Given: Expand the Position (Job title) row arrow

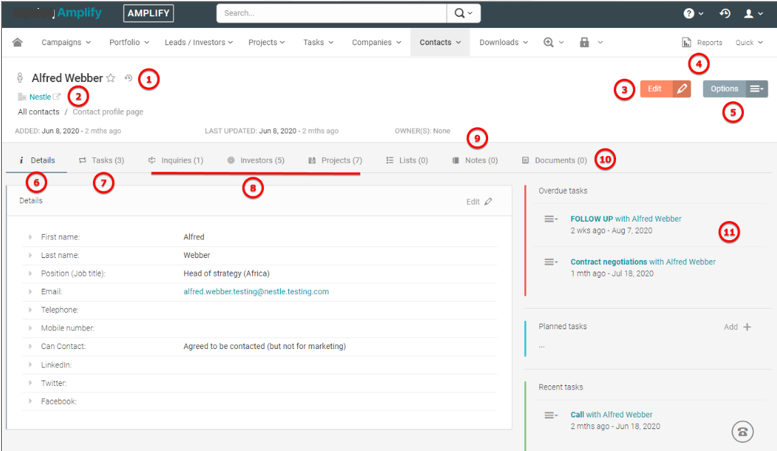Looking at the screenshot, I should [30, 273].
